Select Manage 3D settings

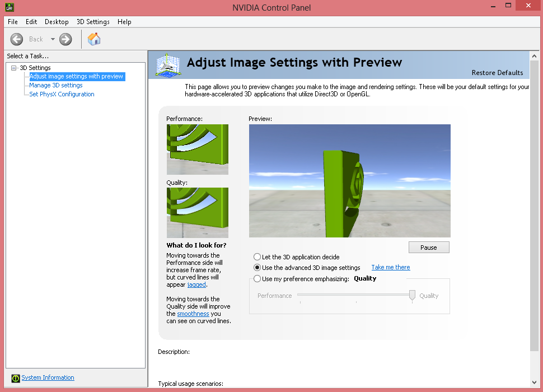(x=56, y=85)
